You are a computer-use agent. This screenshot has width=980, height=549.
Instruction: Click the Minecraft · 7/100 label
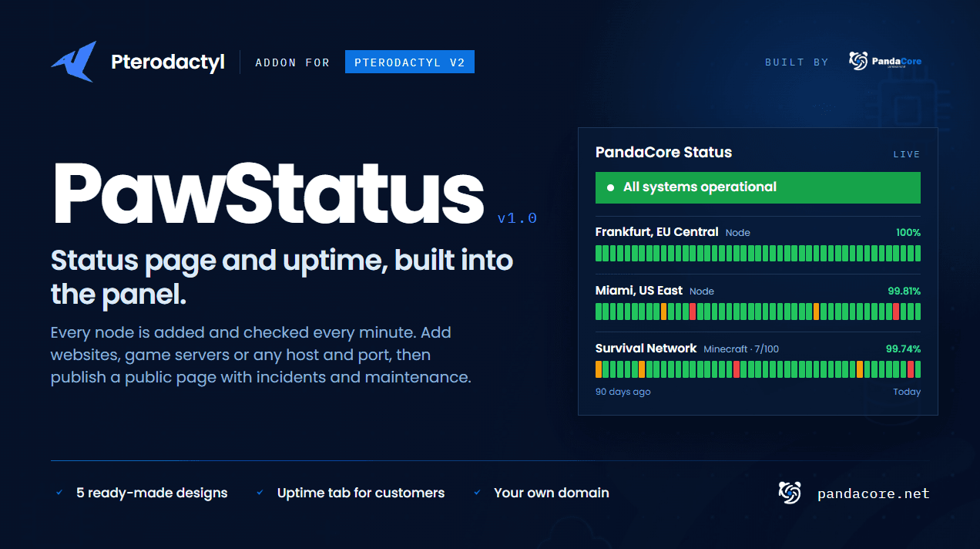point(741,349)
